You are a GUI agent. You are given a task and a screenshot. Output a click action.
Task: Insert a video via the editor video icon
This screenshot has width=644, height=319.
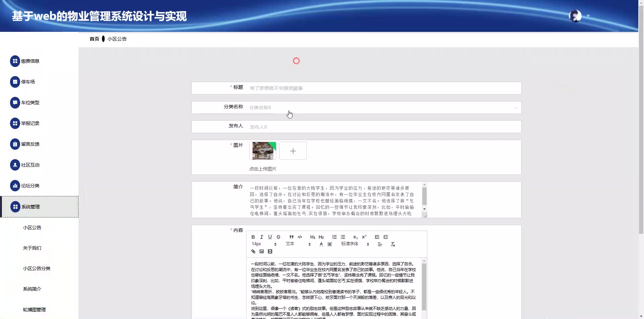[270, 252]
